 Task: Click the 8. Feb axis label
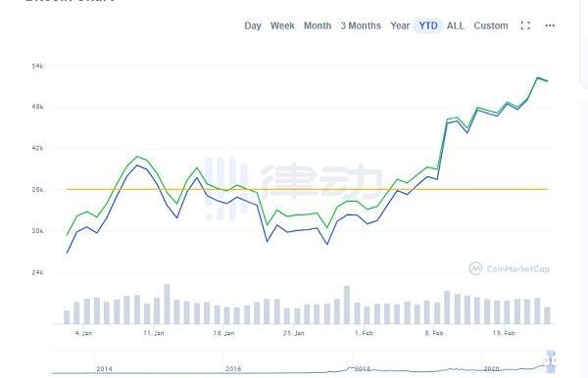click(x=434, y=333)
